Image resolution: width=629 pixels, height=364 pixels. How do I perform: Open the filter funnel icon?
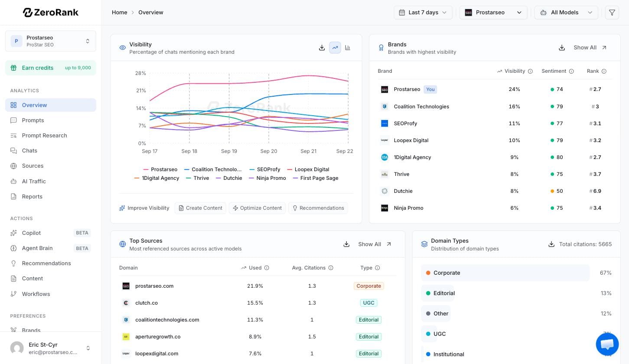612,13
